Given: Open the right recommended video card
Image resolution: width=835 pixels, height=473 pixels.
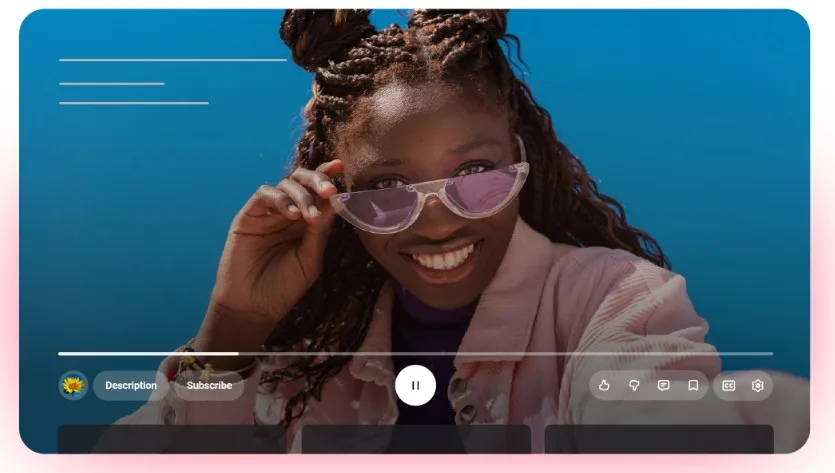Looking at the screenshot, I should [659, 439].
